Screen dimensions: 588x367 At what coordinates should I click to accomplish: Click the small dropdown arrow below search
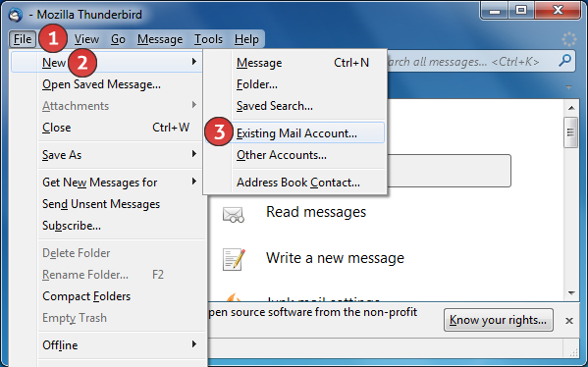(x=568, y=87)
